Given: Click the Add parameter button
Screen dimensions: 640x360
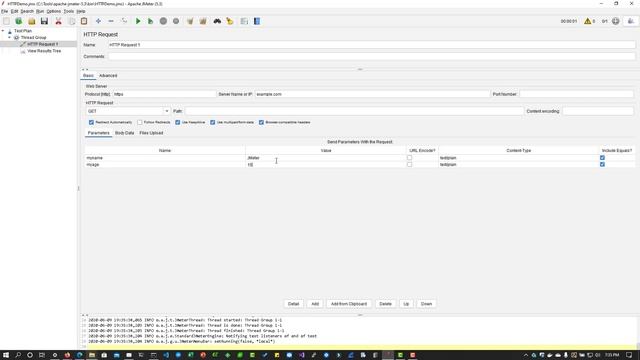Looking at the screenshot, I should pos(315,304).
